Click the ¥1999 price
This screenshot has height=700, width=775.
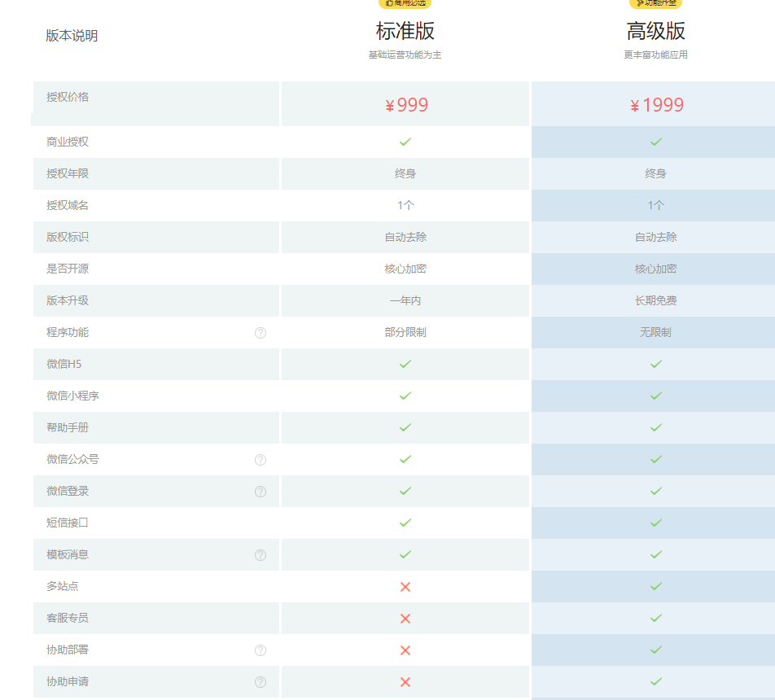(657, 105)
